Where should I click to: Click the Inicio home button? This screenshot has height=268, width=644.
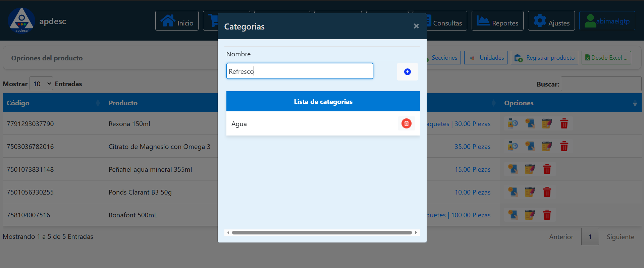[177, 21]
